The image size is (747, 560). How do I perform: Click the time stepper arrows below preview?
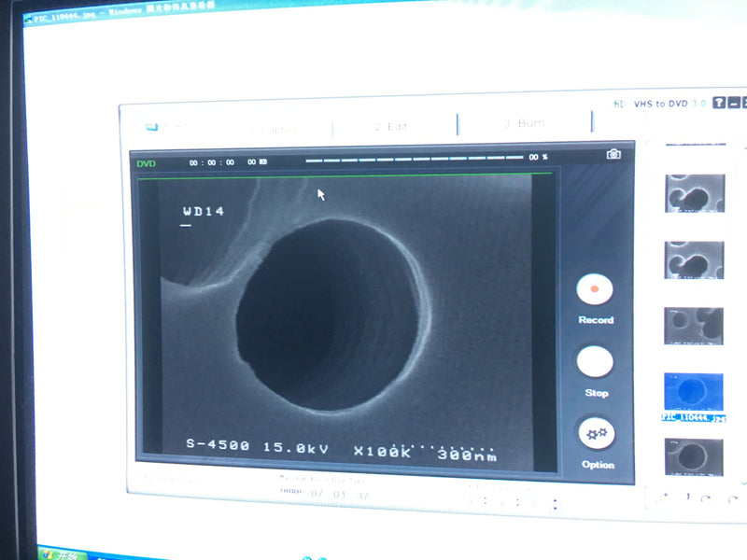click(555, 504)
